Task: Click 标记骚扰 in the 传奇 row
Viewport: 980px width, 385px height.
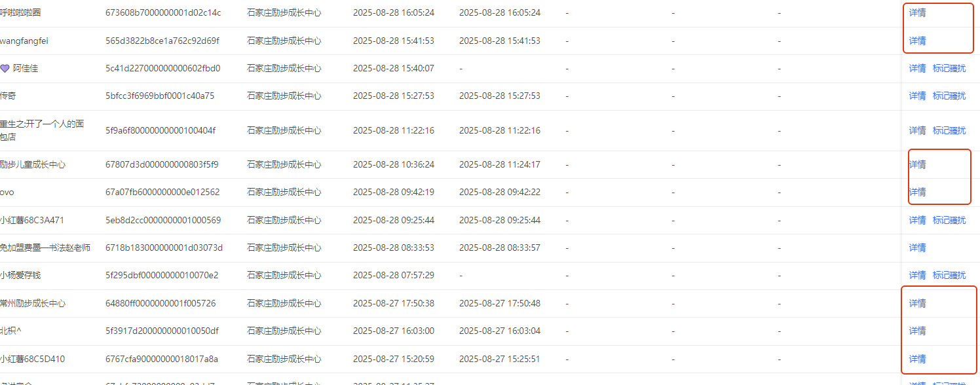Action: point(949,96)
